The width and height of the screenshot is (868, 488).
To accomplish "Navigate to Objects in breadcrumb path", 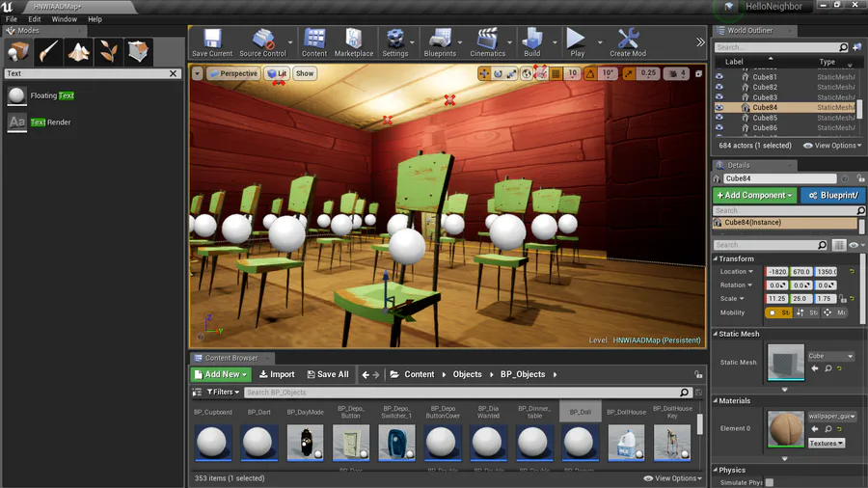I will pyautogui.click(x=467, y=374).
